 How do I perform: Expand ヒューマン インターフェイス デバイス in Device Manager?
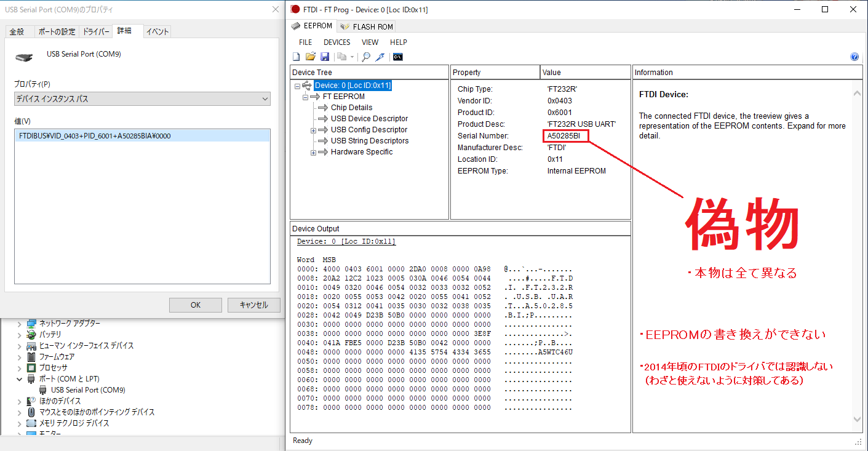(x=20, y=346)
